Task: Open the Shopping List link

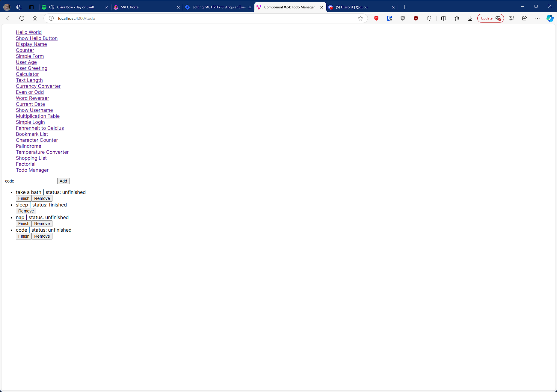Action: pyautogui.click(x=31, y=158)
